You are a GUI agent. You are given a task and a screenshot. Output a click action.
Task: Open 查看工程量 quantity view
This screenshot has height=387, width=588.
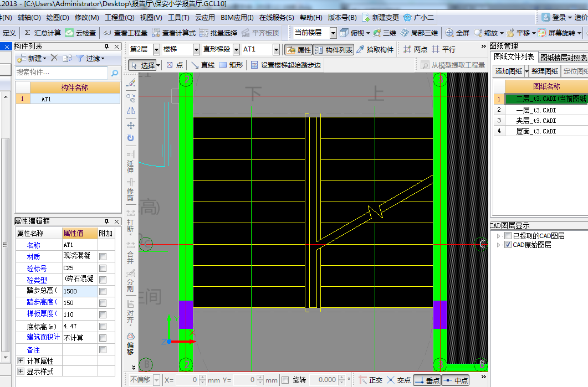click(125, 33)
